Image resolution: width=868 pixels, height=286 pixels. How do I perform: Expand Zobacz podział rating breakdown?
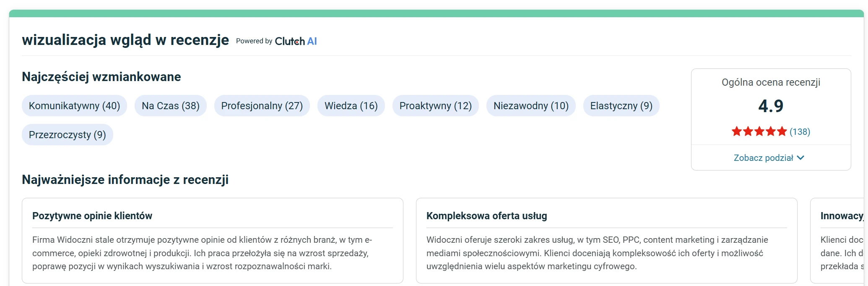769,158
